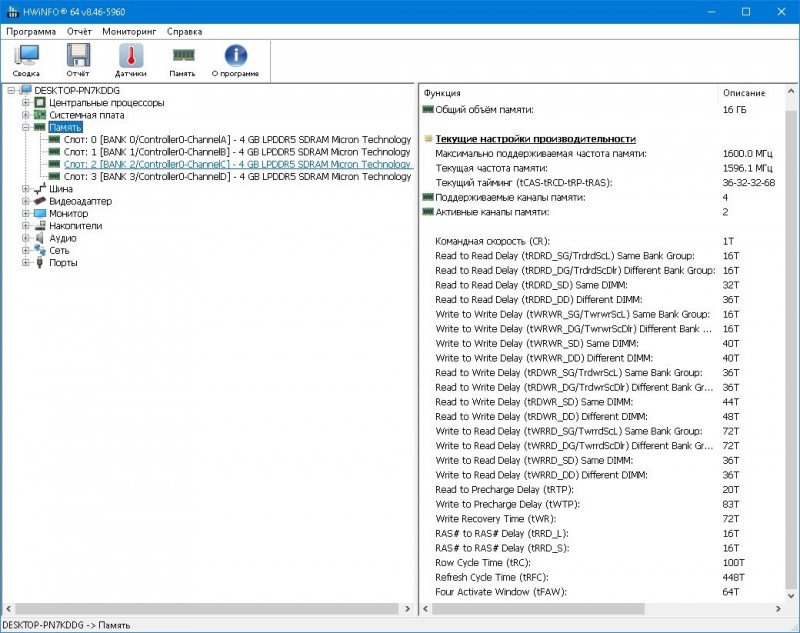Click icon beside Поддерживаемые каналы памяти
Screen dimensions: 800x633
(x=428, y=197)
